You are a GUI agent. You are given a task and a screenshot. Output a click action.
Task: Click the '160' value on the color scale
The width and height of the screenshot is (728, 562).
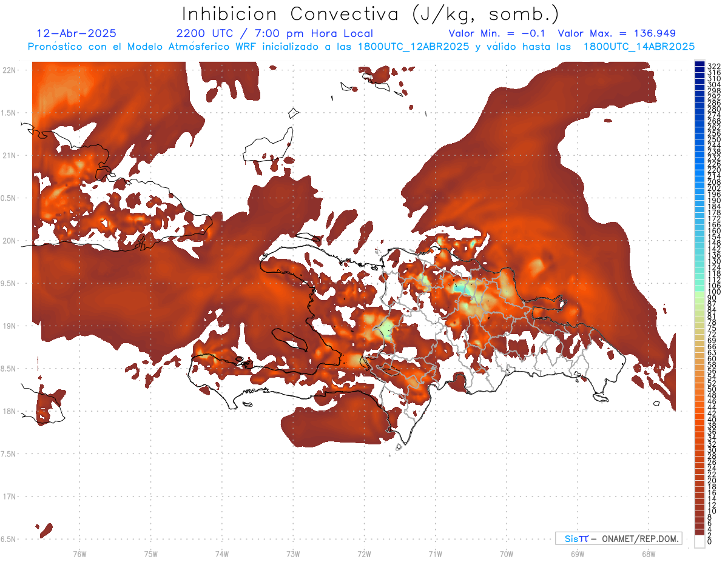[x=714, y=231]
